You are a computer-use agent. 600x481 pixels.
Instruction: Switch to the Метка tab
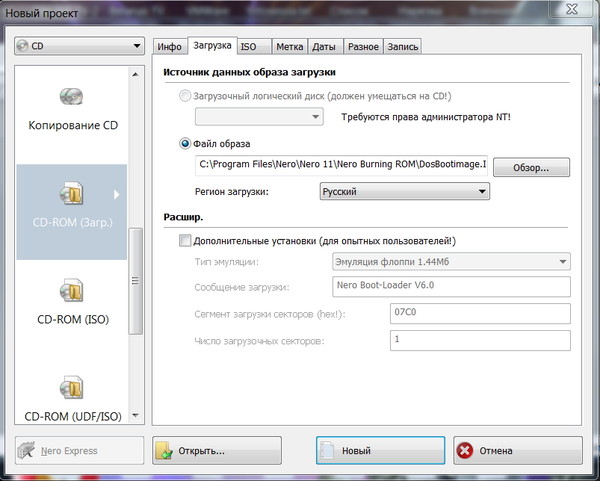289,47
